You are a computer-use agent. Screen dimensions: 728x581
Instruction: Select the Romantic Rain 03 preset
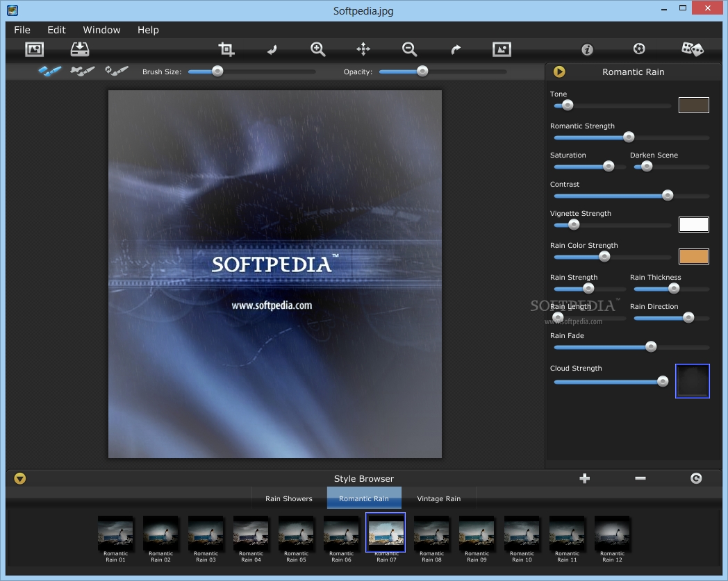coord(206,538)
